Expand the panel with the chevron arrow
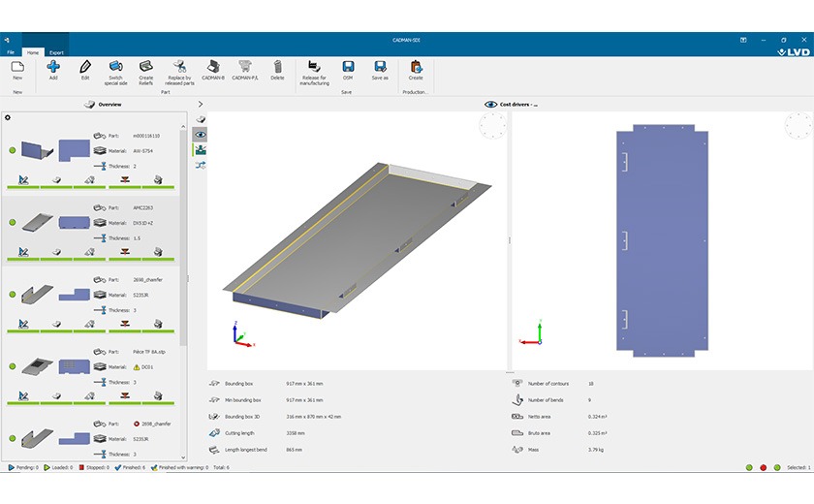The width and height of the screenshot is (814, 504). [201, 105]
